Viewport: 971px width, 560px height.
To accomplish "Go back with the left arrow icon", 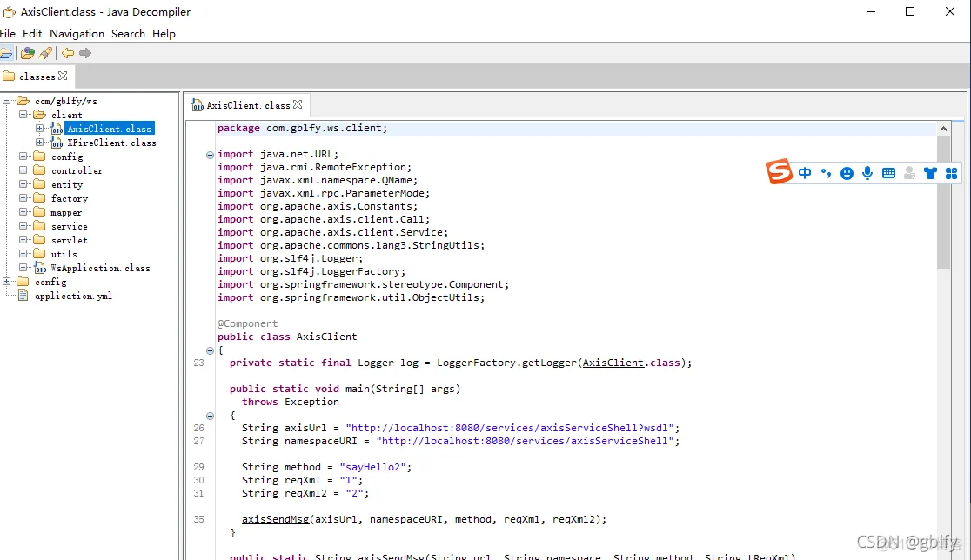I will 68,53.
